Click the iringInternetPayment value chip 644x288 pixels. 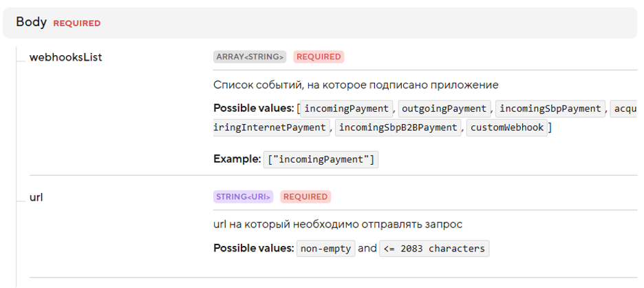tap(271, 127)
